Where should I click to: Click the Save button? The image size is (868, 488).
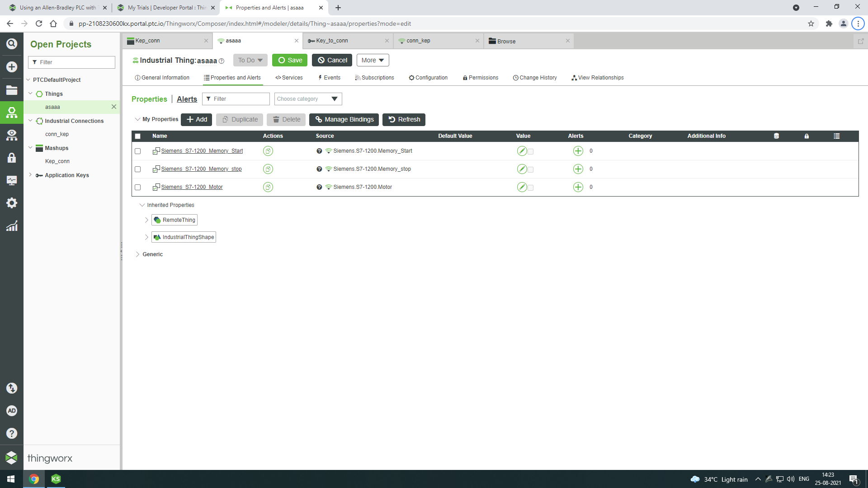[x=289, y=60]
